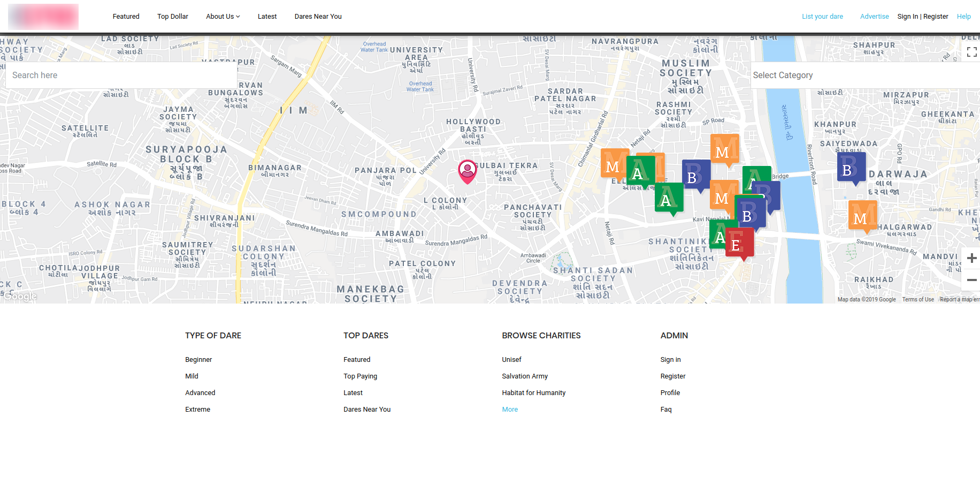Screen dimensions: 980x477
Task: Click the Panchavati Society map label
Action: click(x=533, y=217)
